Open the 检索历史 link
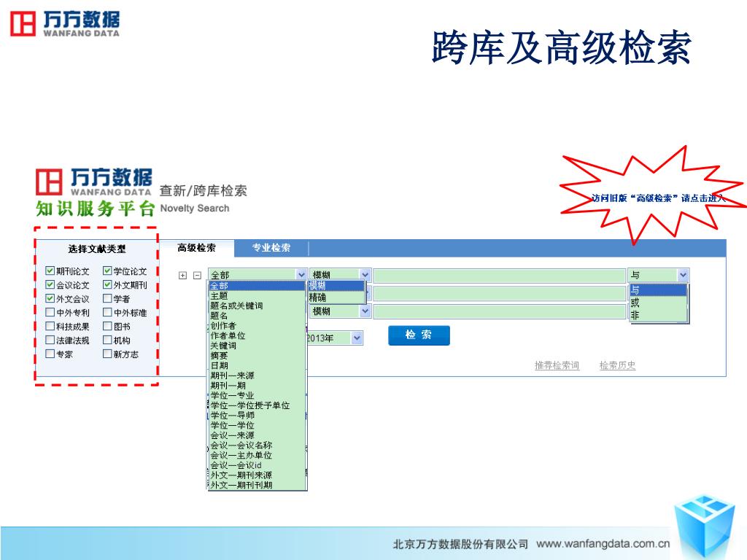The height and width of the screenshot is (560, 747). pos(617,366)
